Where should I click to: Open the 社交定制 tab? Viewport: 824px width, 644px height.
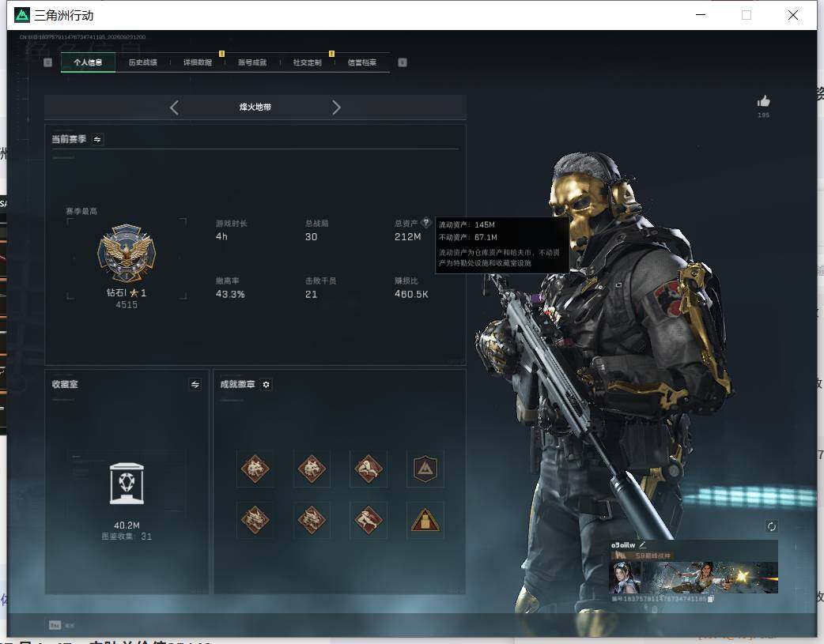click(308, 62)
